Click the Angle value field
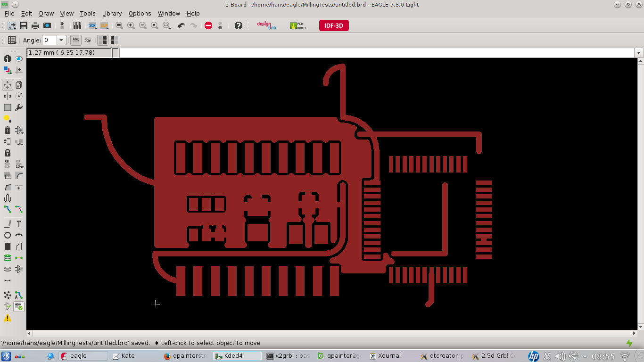644x362 pixels. point(49,40)
